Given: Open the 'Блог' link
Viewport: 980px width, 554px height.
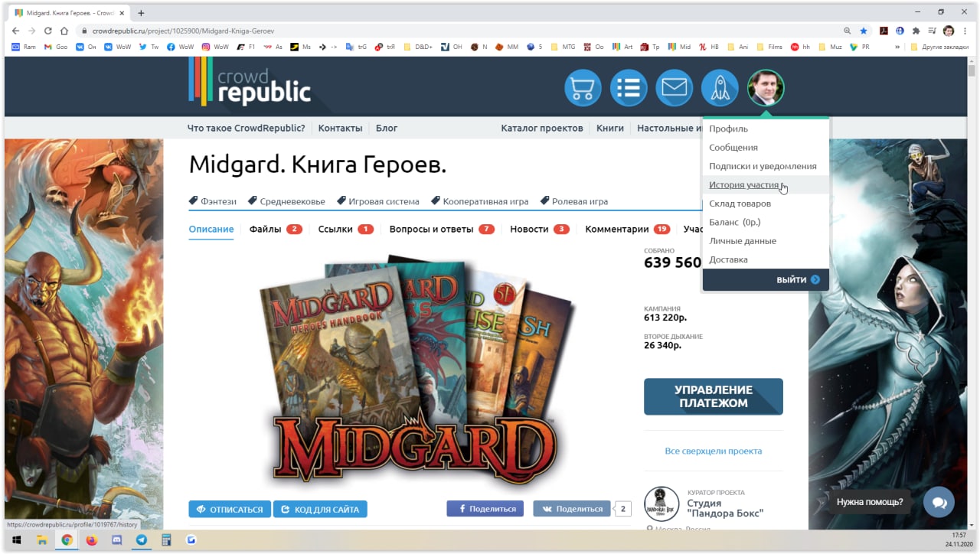Looking at the screenshot, I should tap(387, 128).
